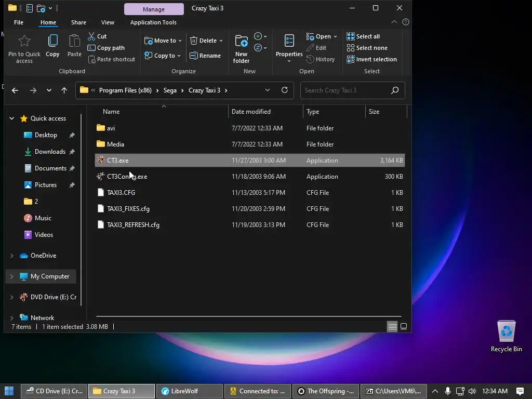Open Downloads in Quick access
The height and width of the screenshot is (399, 532).
click(x=50, y=152)
